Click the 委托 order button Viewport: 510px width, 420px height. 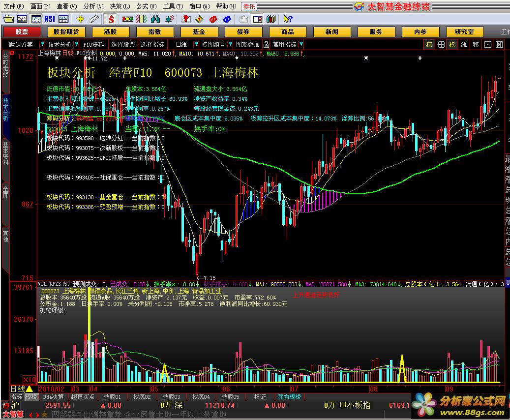click(x=249, y=6)
